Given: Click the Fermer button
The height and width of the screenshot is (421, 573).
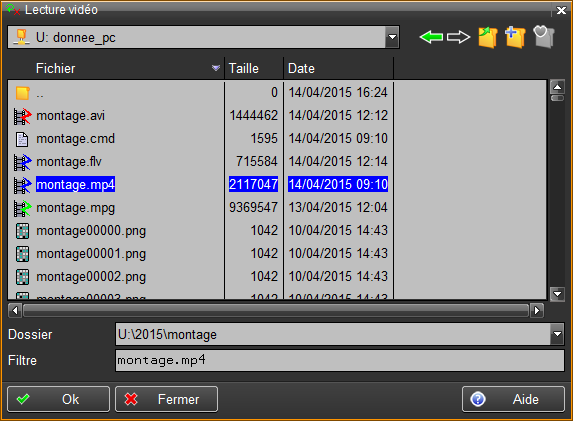Looking at the screenshot, I should [167, 399].
